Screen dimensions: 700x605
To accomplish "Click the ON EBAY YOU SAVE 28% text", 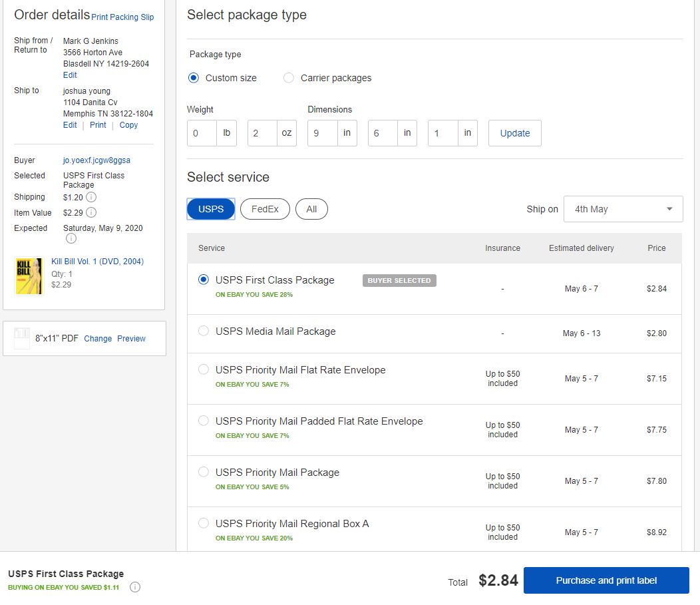I will pyautogui.click(x=254, y=294).
